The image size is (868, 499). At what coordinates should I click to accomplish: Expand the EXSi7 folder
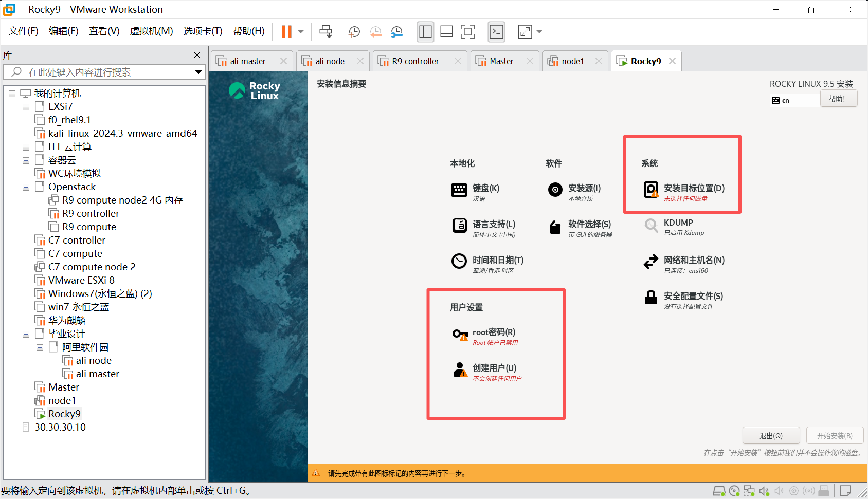point(26,107)
